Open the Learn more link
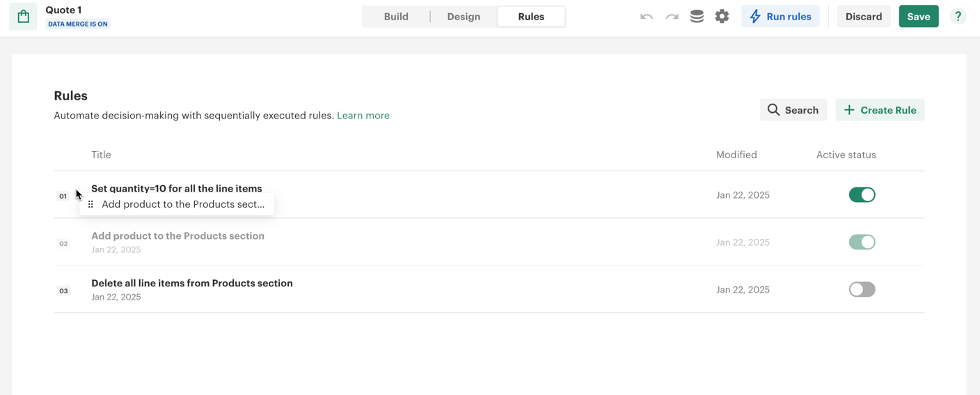The image size is (980, 395). [x=363, y=116]
